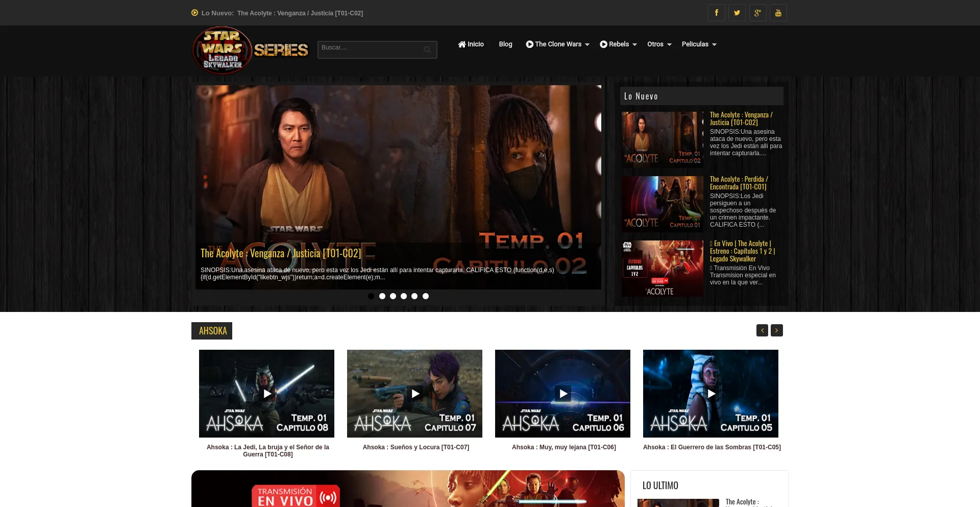Open sidebar link The Acolyte Perdida / Encontrada
Image resolution: width=980 pixels, height=507 pixels.
739,183
